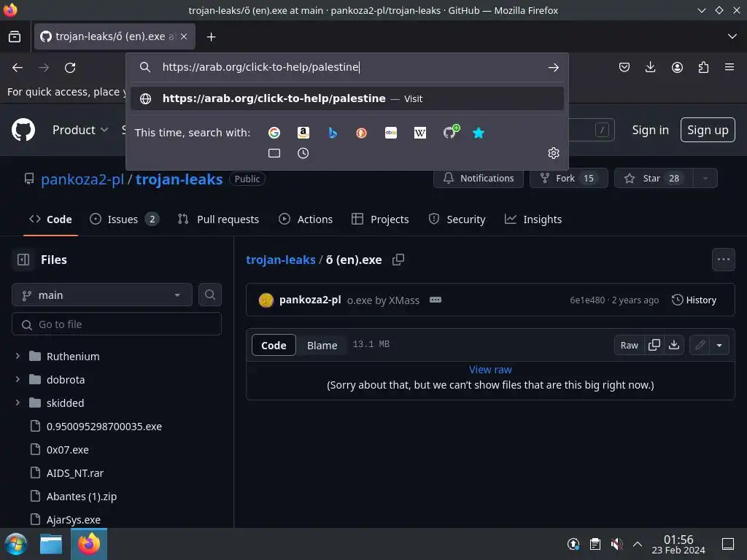Click the Notifications button

point(479,178)
